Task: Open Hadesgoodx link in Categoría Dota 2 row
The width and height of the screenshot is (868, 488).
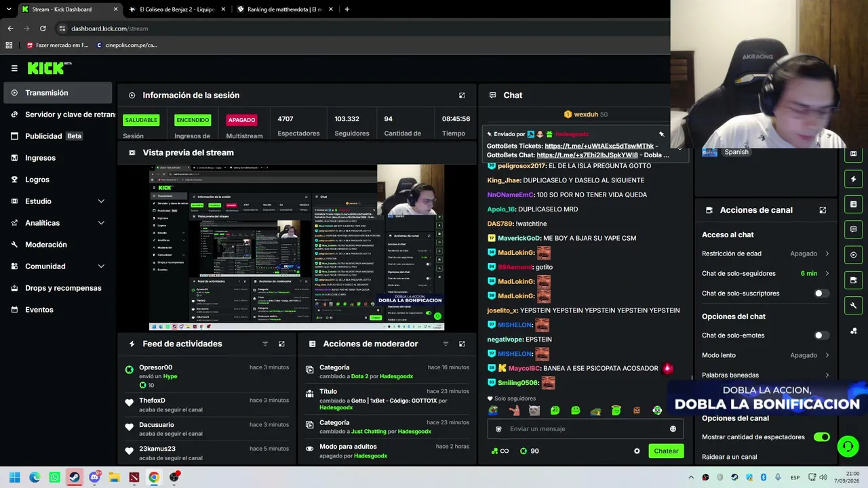Action: coord(396,376)
